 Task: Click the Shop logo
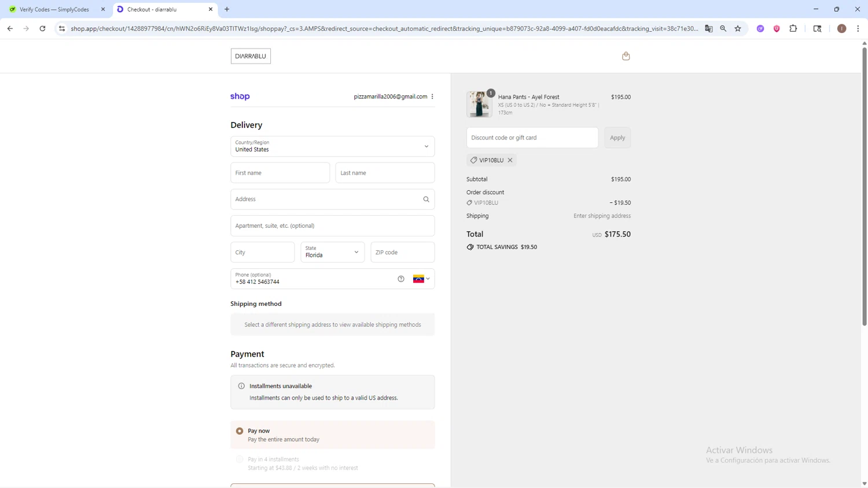pos(240,97)
